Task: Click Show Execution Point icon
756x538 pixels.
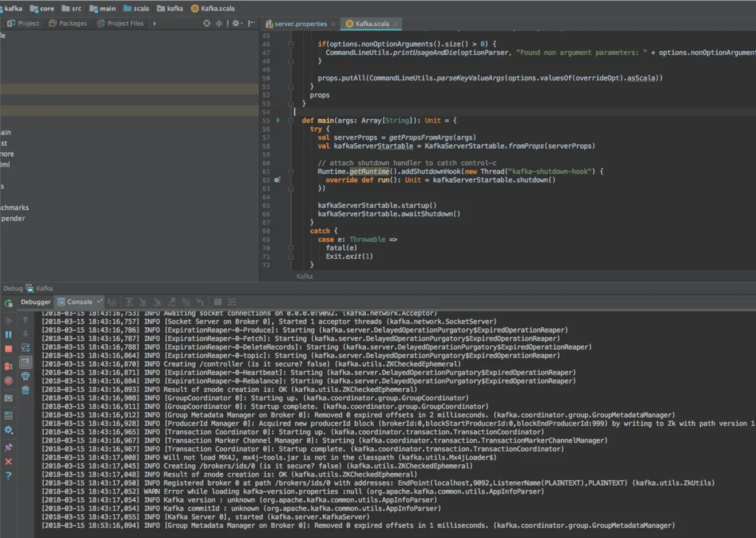Action: pyautogui.click(x=112, y=302)
